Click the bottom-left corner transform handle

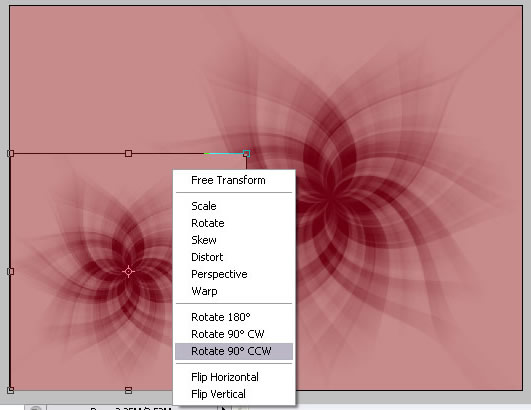[x=10, y=390]
